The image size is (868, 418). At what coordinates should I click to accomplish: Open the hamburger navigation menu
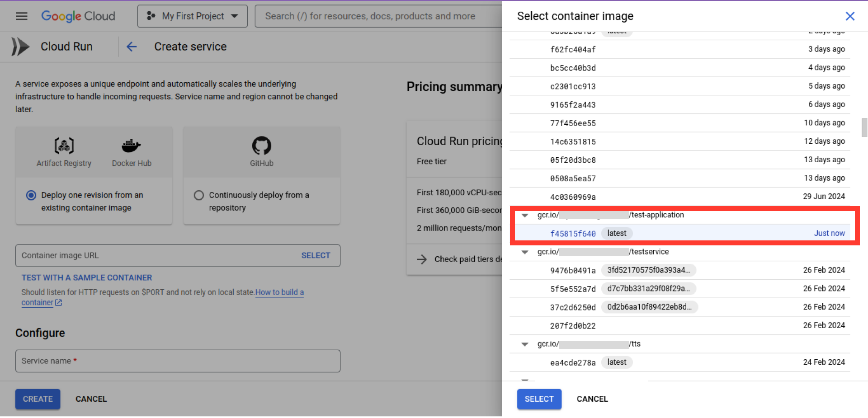tap(21, 16)
